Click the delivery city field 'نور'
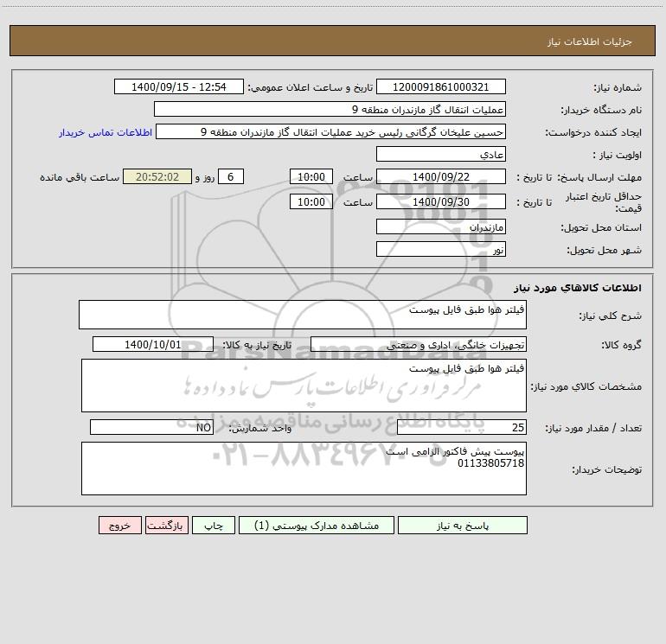This screenshot has width=666, height=644. pos(441,249)
